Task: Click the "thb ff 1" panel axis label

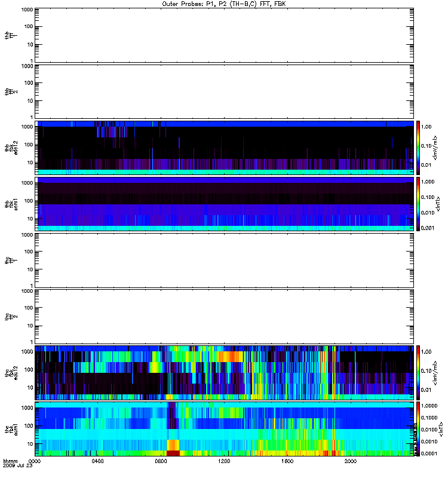Action: pos(11,36)
